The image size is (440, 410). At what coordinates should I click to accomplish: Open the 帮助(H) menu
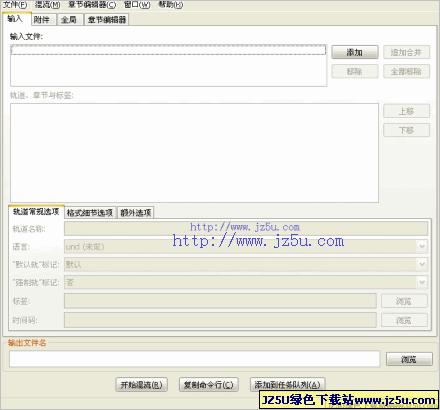coord(171,5)
